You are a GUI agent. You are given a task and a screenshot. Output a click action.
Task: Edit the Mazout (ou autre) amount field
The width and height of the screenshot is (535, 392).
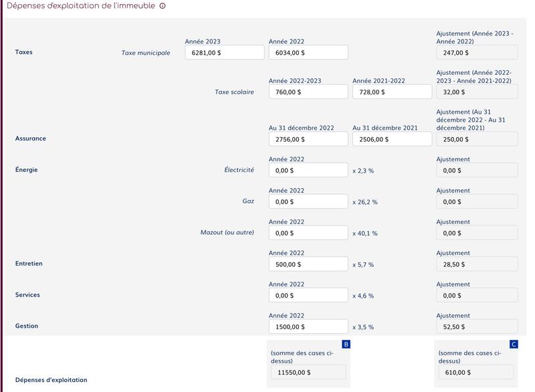coord(308,233)
